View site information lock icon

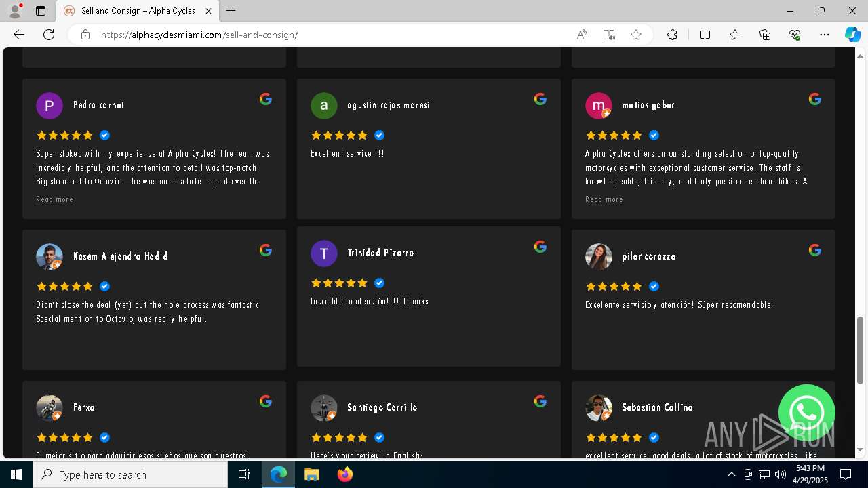tap(85, 35)
